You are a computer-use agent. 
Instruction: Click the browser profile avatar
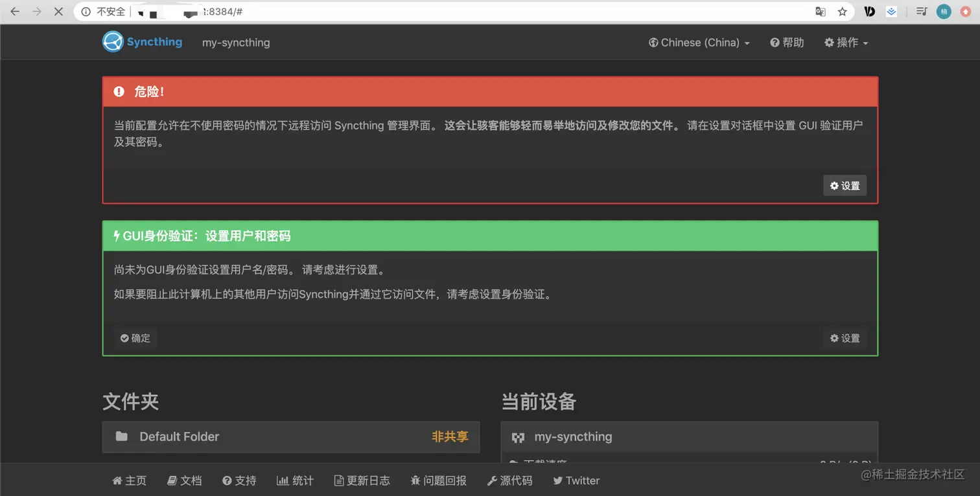click(944, 12)
